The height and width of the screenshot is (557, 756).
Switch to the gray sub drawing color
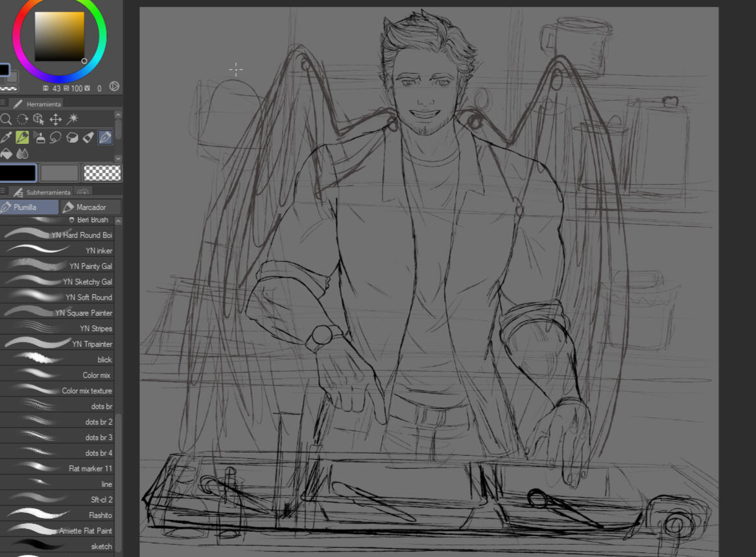pyautogui.click(x=59, y=173)
